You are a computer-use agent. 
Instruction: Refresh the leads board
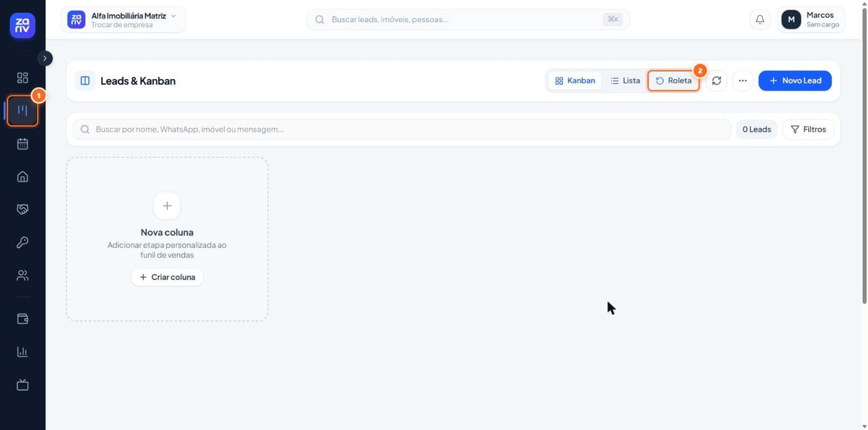(x=717, y=81)
